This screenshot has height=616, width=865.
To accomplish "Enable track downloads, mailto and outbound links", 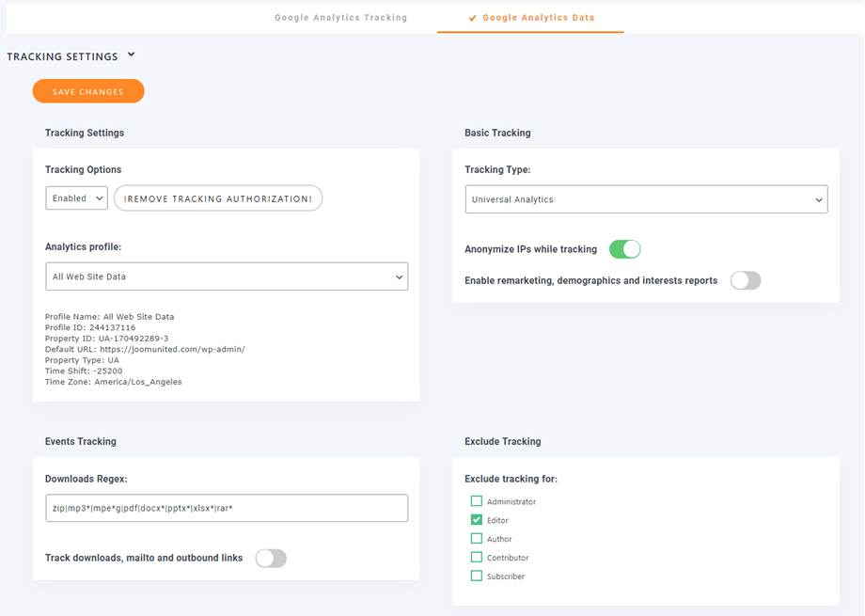I will (271, 558).
